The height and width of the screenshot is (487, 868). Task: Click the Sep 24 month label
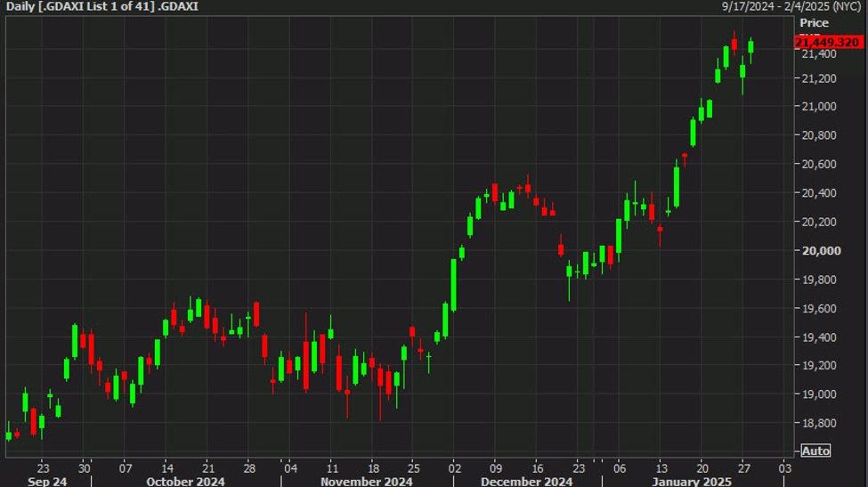(x=47, y=482)
